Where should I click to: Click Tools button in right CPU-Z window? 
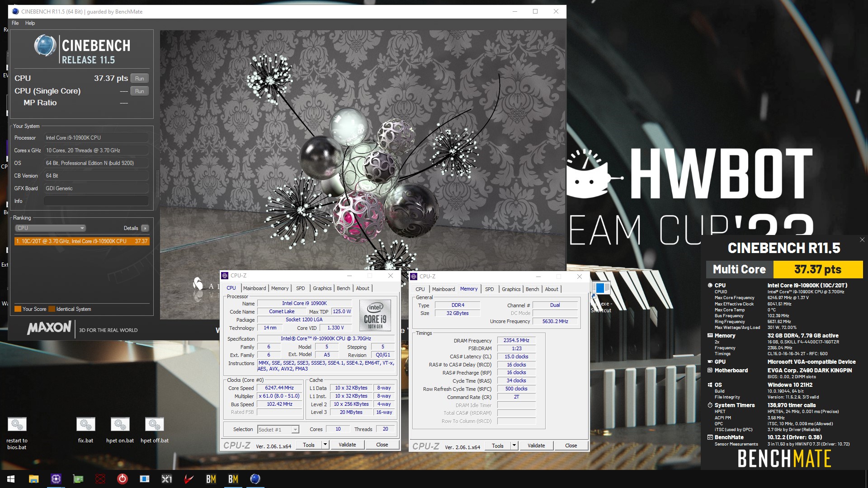point(498,446)
